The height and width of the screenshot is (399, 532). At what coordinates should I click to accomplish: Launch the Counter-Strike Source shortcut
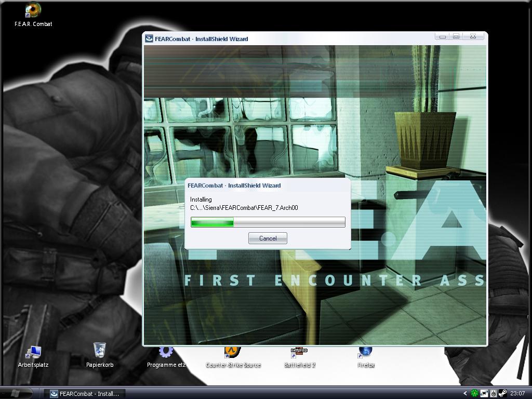233,357
